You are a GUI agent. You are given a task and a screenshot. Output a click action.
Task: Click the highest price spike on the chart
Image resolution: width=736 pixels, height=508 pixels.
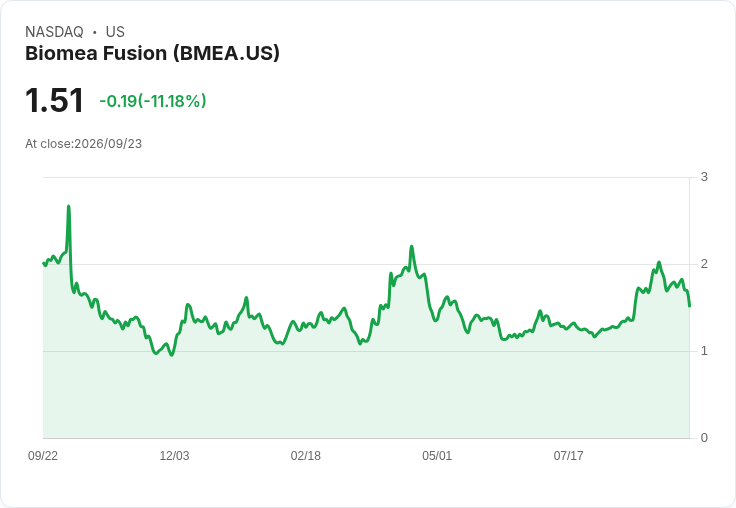tap(69, 206)
